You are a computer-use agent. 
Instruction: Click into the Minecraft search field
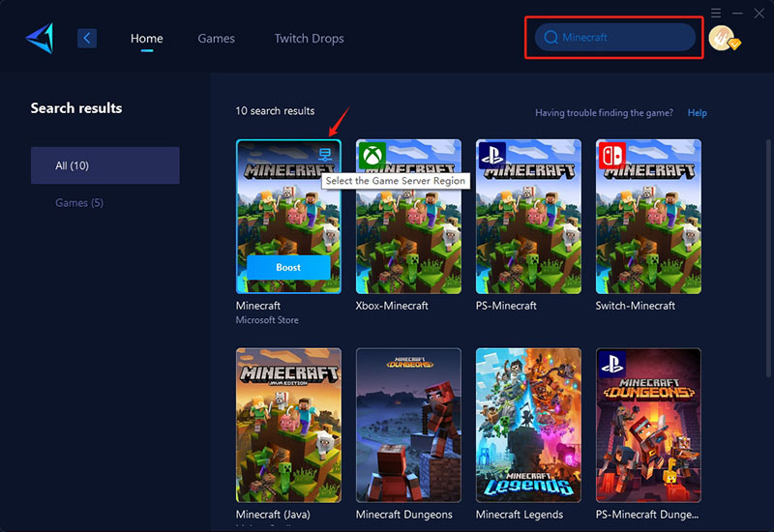pyautogui.click(x=615, y=38)
